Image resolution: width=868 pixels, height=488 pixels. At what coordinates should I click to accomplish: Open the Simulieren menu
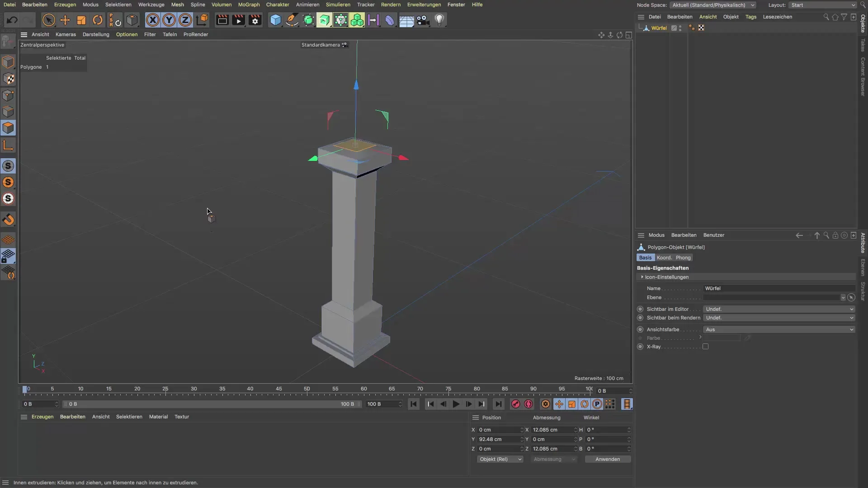tap(338, 5)
